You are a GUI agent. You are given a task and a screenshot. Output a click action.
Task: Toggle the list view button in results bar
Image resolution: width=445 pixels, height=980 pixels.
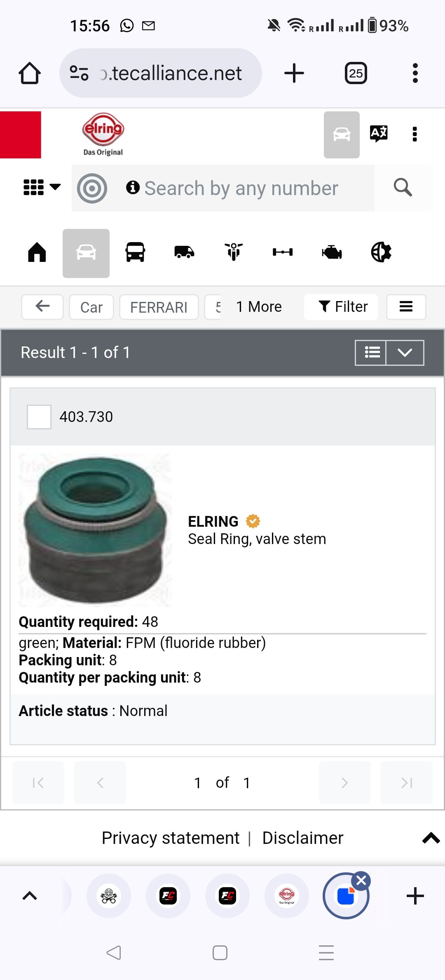(x=371, y=353)
